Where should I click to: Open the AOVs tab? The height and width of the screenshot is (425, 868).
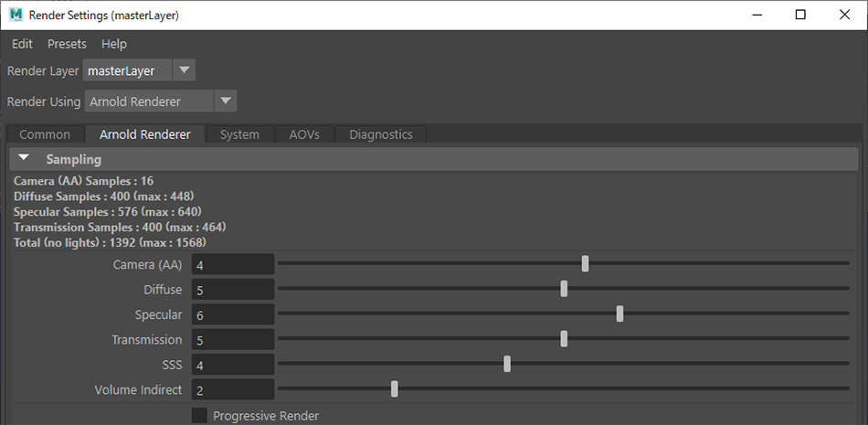click(304, 134)
